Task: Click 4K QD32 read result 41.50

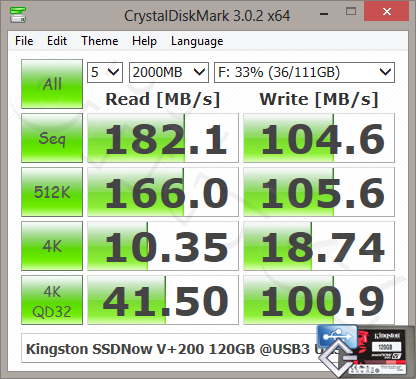Action: [163, 300]
